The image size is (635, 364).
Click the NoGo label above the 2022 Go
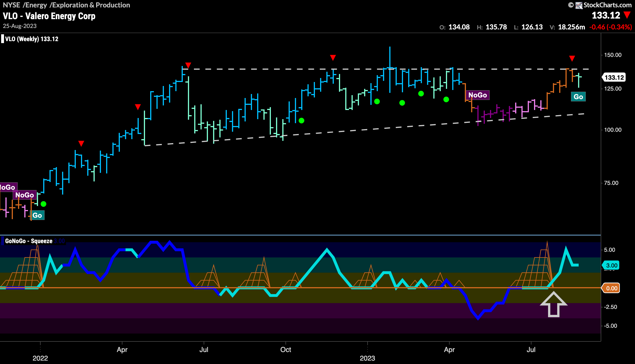coord(25,195)
